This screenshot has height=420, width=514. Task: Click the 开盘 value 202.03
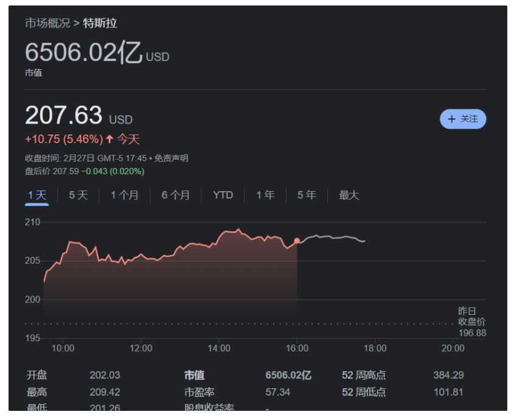pos(105,375)
